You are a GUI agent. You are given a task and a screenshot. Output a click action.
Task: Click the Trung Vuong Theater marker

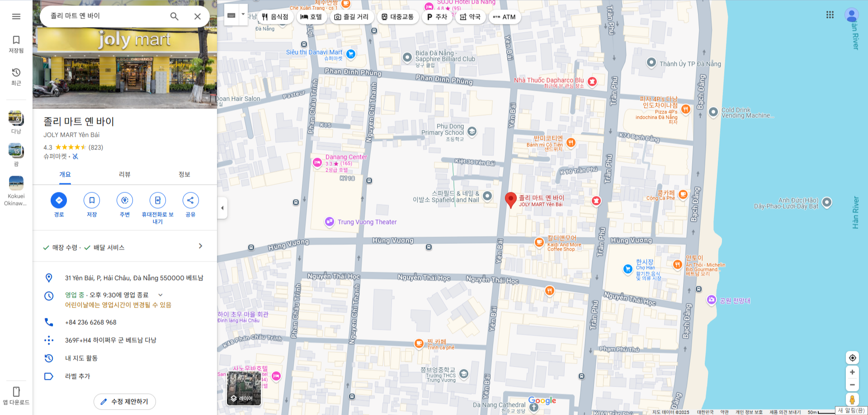[x=330, y=222]
